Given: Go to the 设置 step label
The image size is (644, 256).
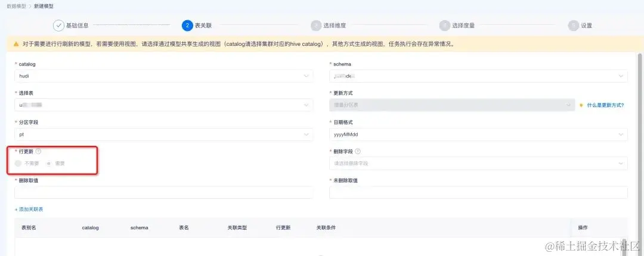Looking at the screenshot, I should (587, 26).
